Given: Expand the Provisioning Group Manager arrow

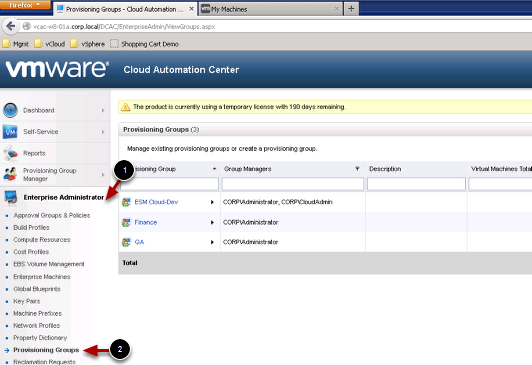Looking at the screenshot, I should (103, 175).
